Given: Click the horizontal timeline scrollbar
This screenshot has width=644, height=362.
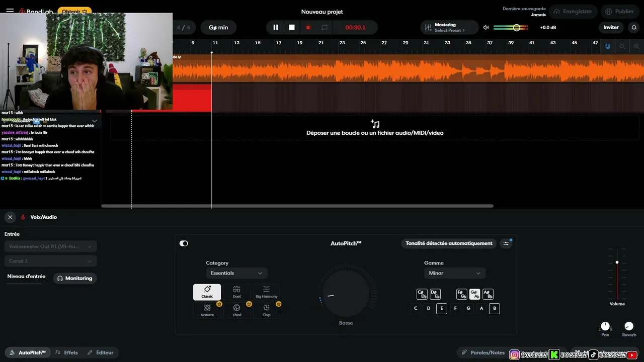Looking at the screenshot, I should click(297, 206).
